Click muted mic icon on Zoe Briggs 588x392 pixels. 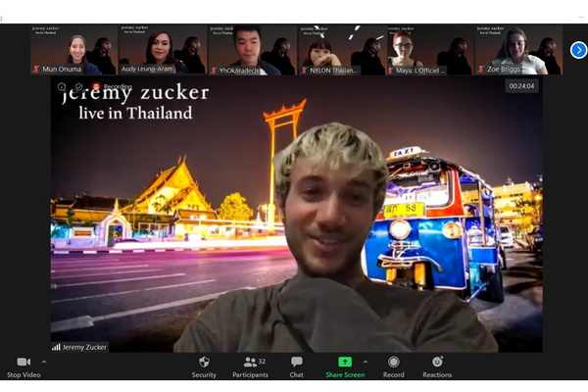[481, 70]
